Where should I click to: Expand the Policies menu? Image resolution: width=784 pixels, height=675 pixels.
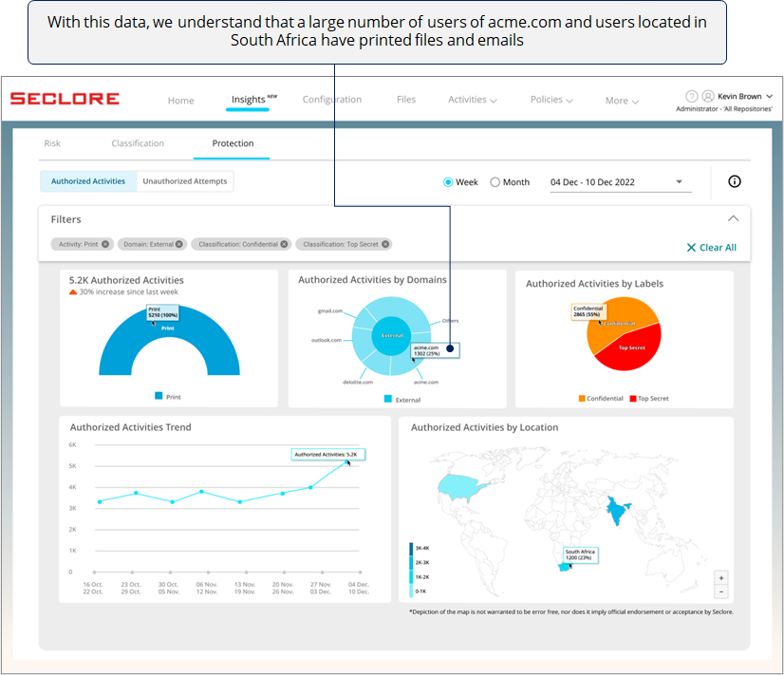click(551, 100)
